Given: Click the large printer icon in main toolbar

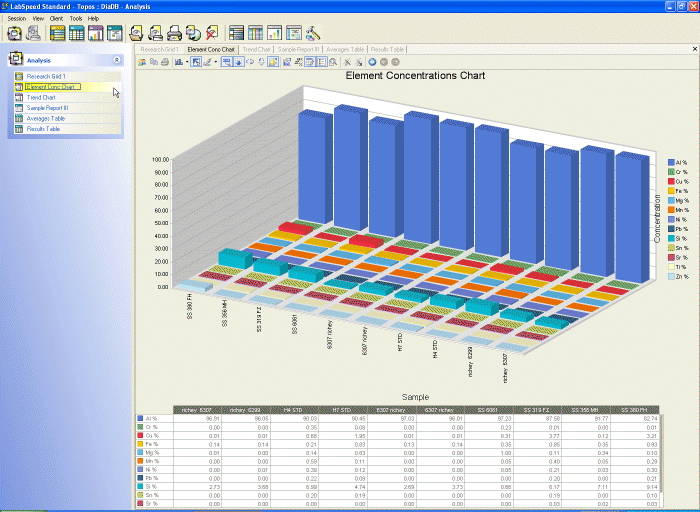Looking at the screenshot, I should [x=174, y=33].
